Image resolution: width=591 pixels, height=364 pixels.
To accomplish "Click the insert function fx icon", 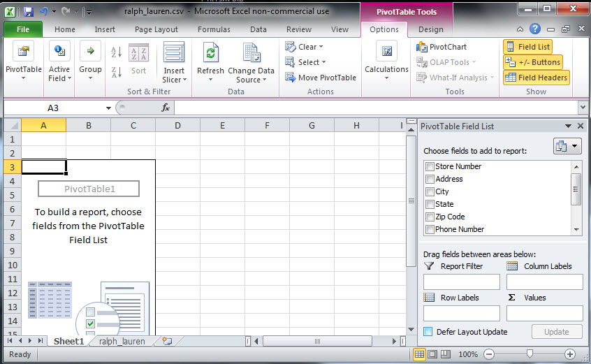I will pyautogui.click(x=166, y=108).
